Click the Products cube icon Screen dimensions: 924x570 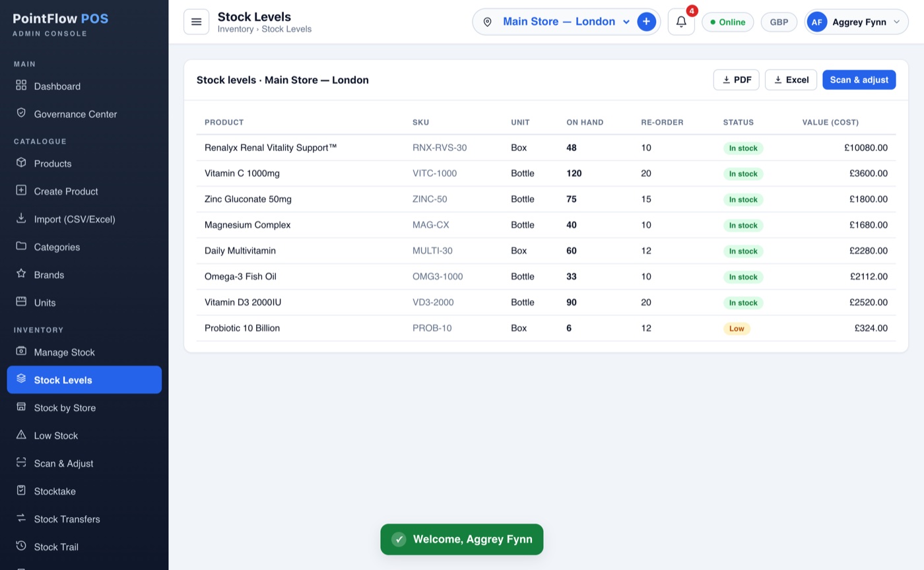(21, 162)
